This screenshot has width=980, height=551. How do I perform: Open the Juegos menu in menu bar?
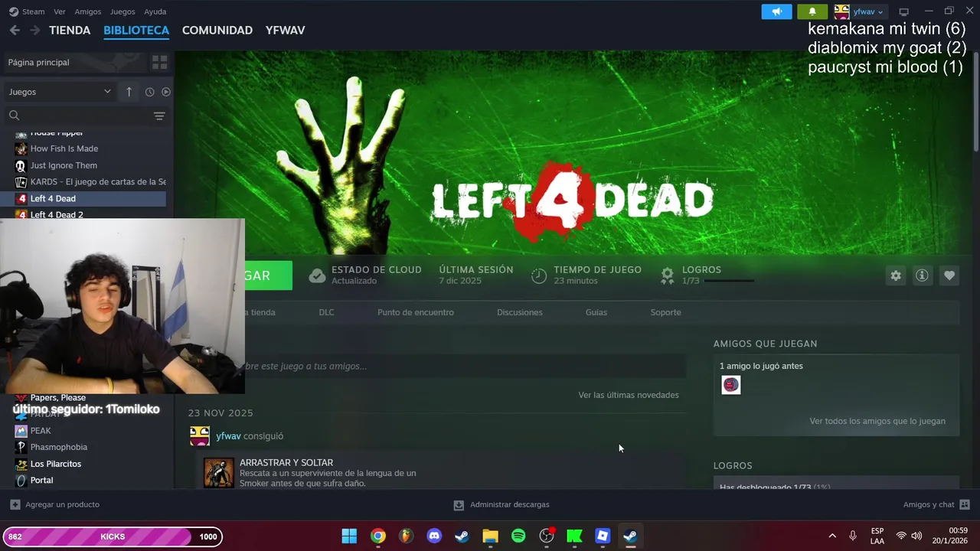coord(122,11)
